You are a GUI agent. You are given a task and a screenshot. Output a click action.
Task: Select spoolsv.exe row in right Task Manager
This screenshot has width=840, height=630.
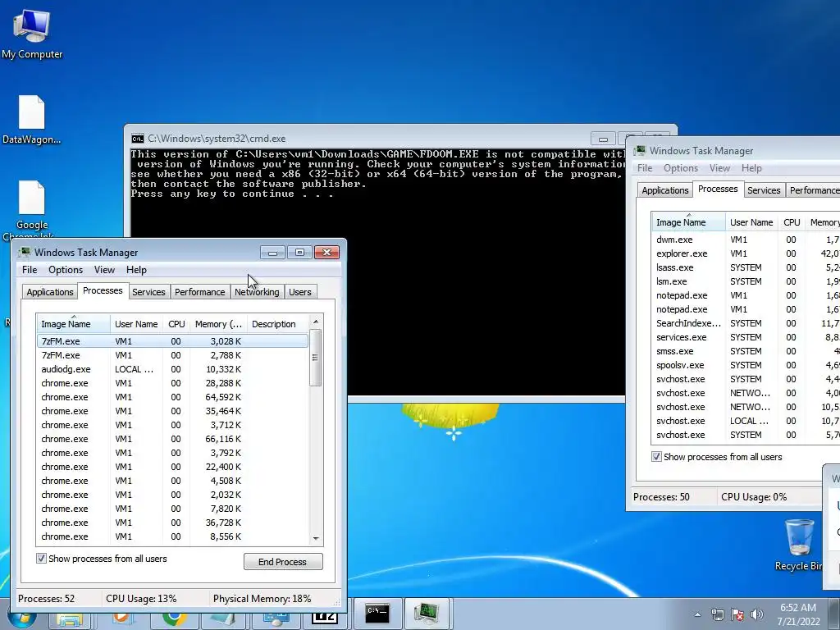click(746, 364)
